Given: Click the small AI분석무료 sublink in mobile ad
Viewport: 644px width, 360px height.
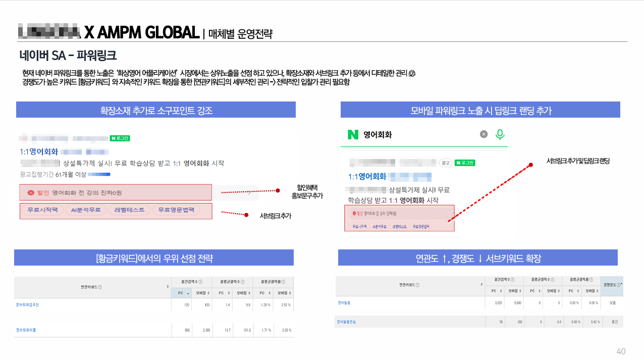Looking at the screenshot, I should coord(380,227).
